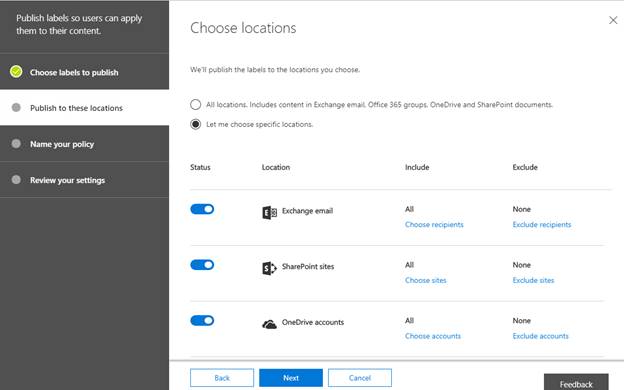This screenshot has width=624, height=390.
Task: Click the Cancel button
Action: tap(360, 378)
